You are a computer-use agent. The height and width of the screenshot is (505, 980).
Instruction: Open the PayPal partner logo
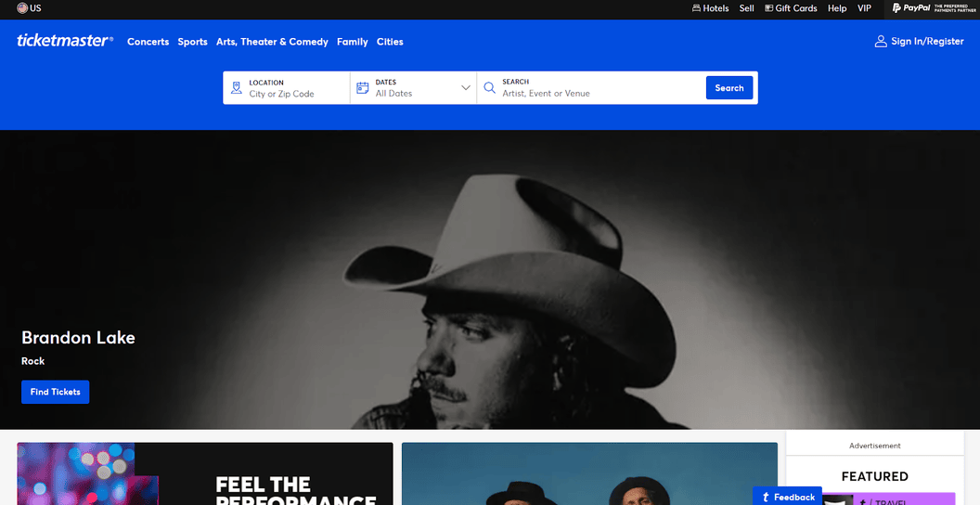click(928, 8)
